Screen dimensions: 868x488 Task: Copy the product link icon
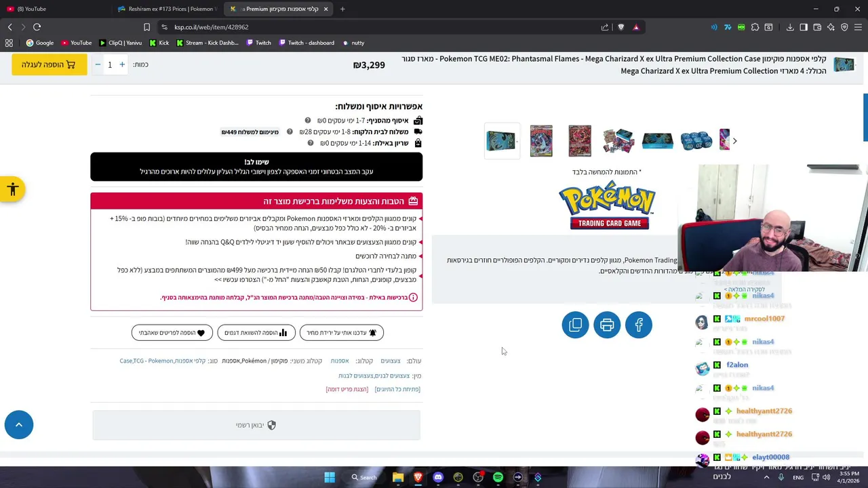575,325
